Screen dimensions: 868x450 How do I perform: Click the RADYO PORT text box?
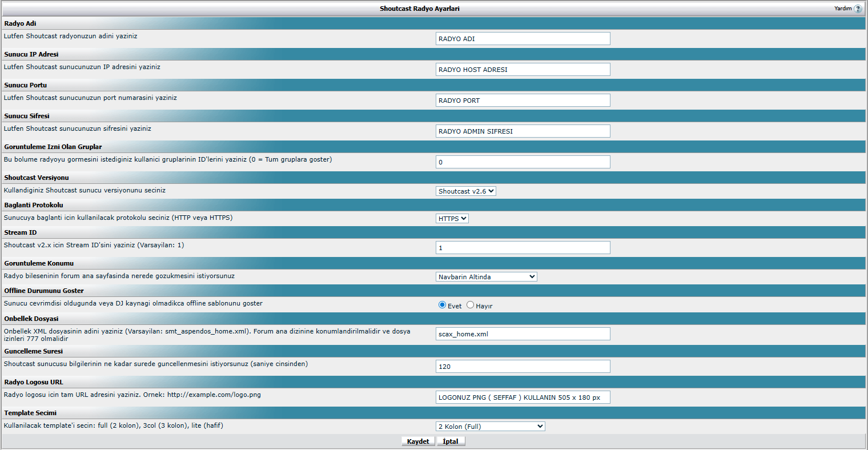click(523, 101)
